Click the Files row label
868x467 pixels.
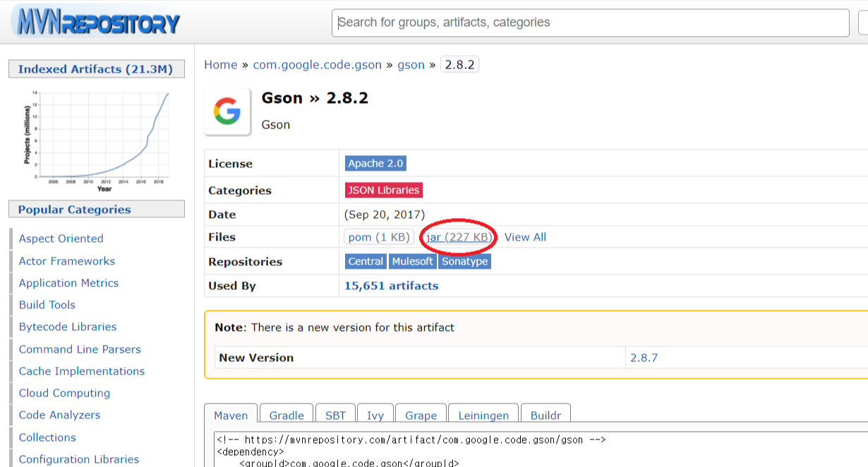click(x=222, y=237)
